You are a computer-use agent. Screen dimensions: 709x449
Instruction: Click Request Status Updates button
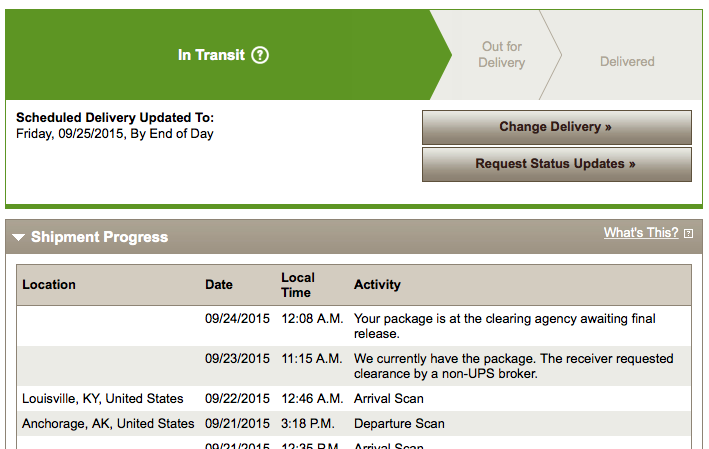coord(557,164)
